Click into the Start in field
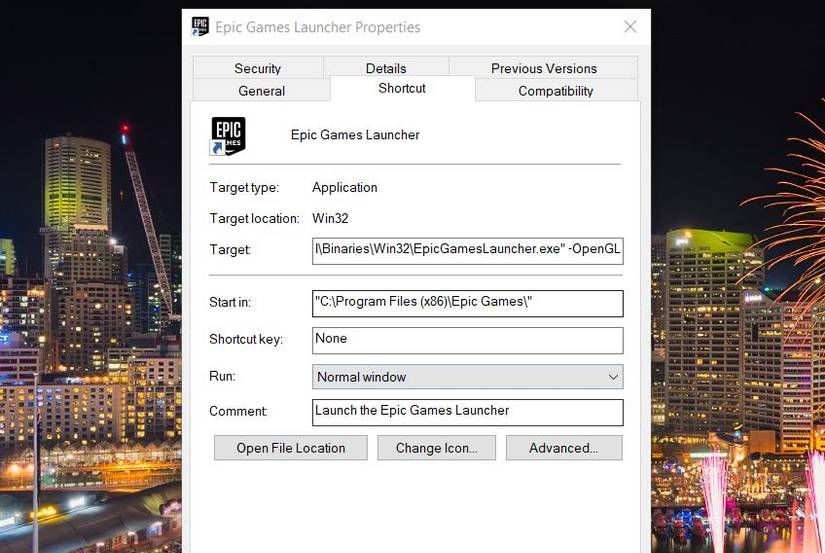825x553 pixels. (x=467, y=304)
